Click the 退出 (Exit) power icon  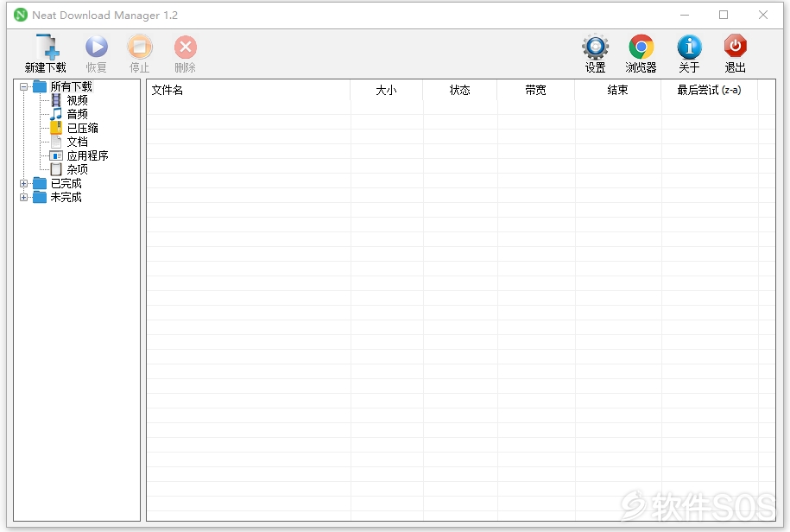(735, 47)
